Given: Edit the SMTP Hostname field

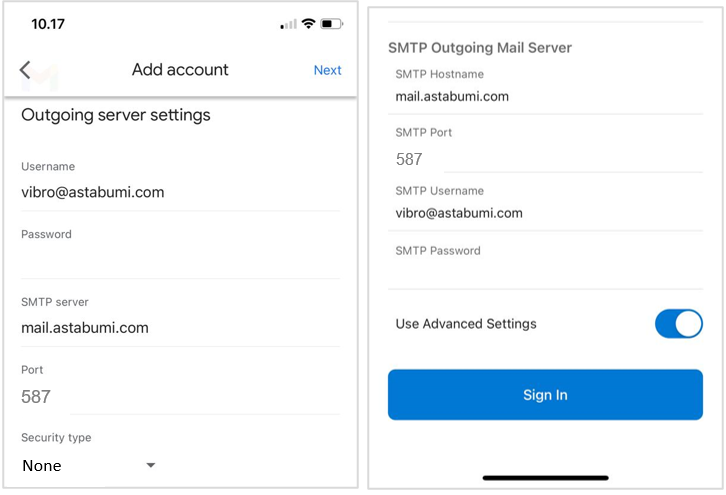Looking at the screenshot, I should (545, 97).
